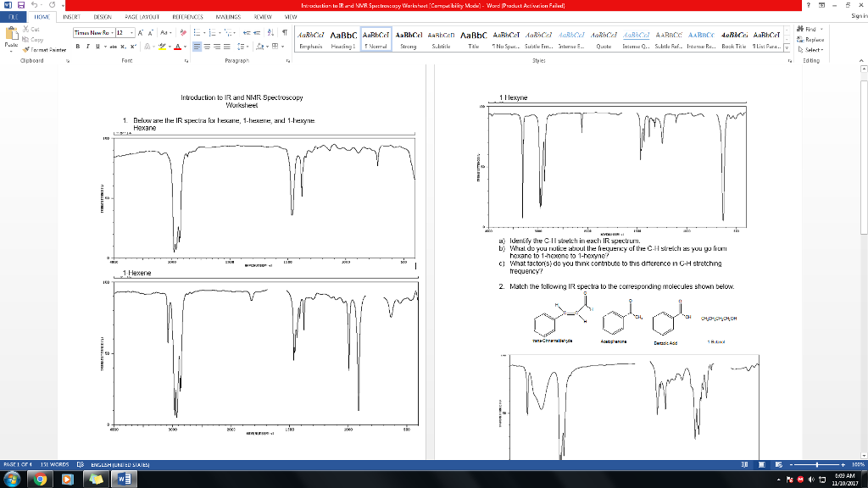The height and width of the screenshot is (488, 868).
Task: Click the font color red swatch button
Action: pos(178,47)
